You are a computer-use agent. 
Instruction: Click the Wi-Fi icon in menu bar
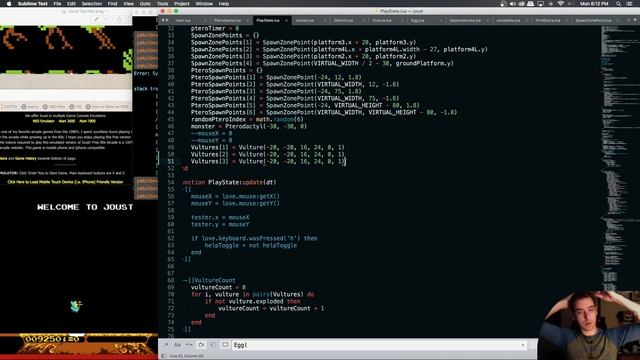[560, 4]
